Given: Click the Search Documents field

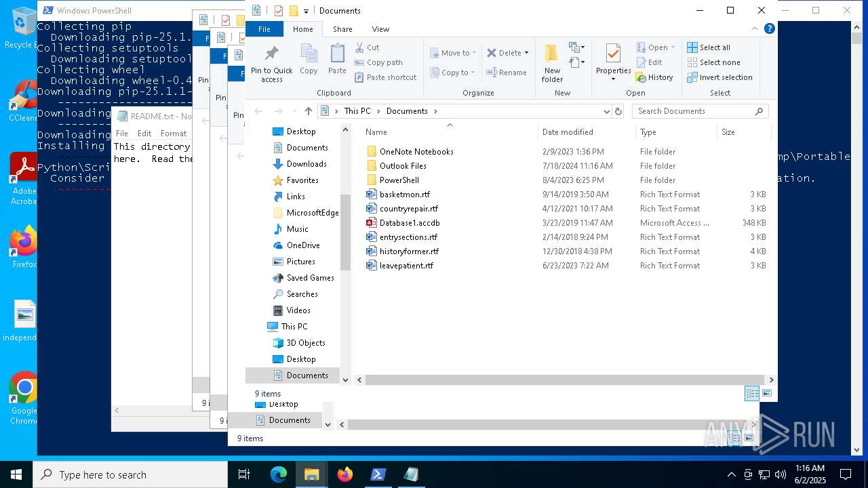Looking at the screenshot, I should click(x=701, y=111).
